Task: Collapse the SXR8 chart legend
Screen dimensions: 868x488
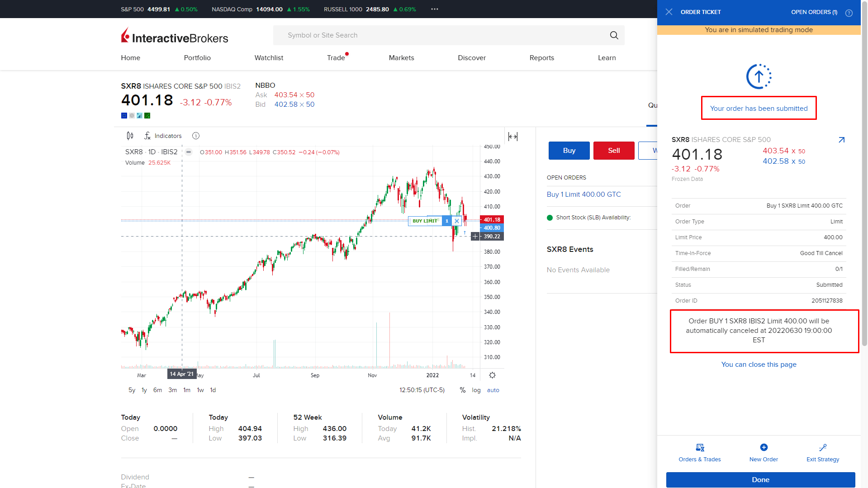Action: pyautogui.click(x=188, y=152)
